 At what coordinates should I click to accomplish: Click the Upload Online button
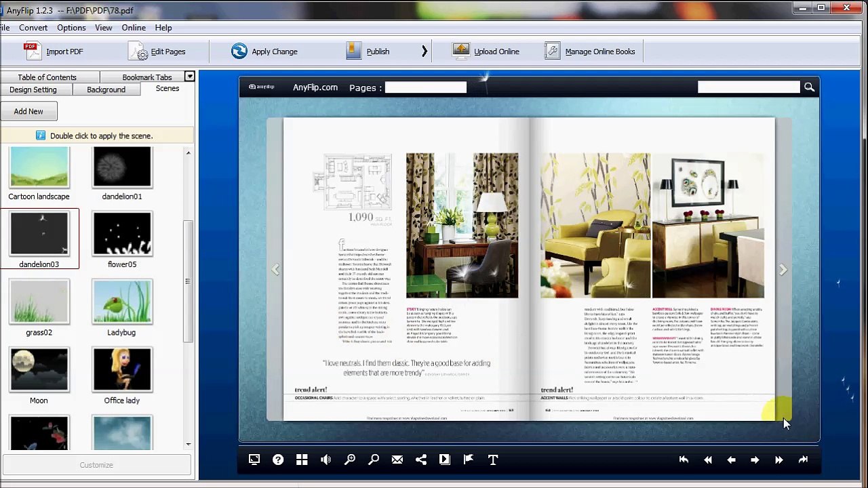click(x=487, y=52)
